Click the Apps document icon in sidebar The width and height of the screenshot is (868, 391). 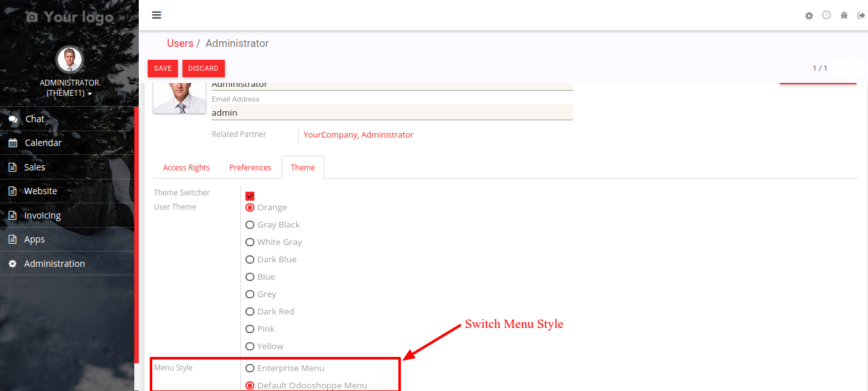(12, 240)
